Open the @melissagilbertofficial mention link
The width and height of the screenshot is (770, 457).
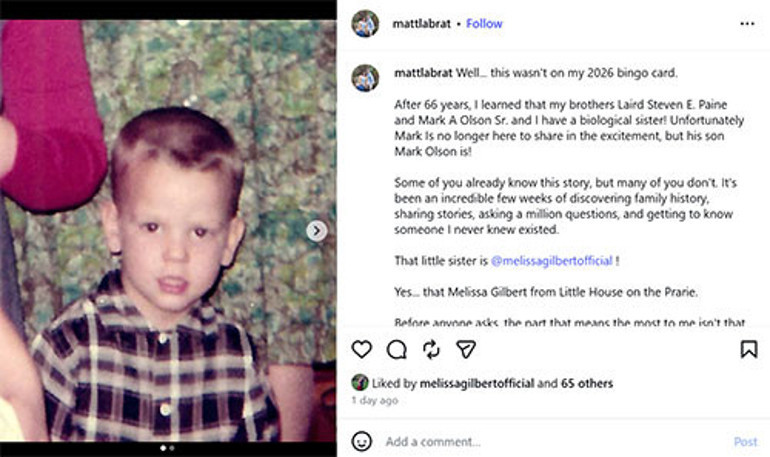click(552, 261)
